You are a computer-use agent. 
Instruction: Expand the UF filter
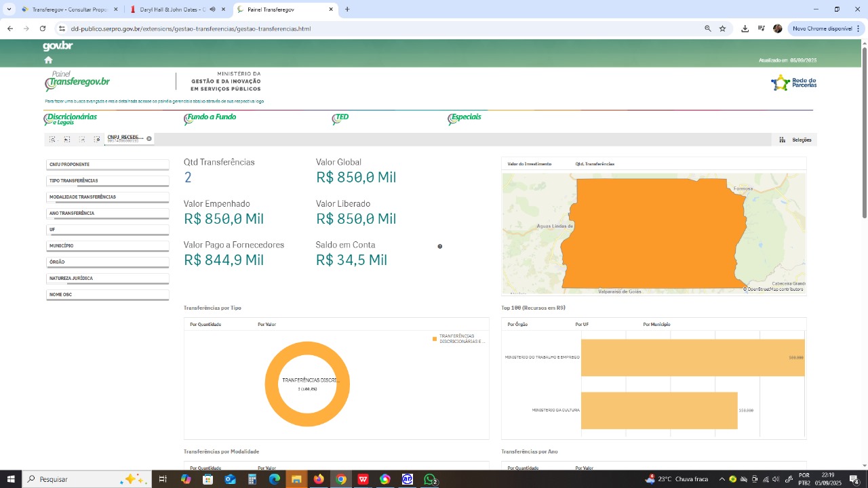[x=107, y=230]
